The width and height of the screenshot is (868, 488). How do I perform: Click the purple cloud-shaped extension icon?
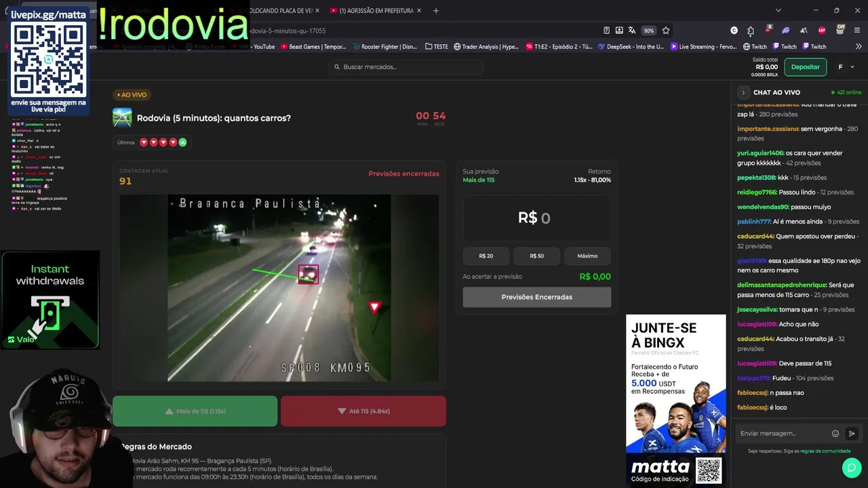point(786,30)
